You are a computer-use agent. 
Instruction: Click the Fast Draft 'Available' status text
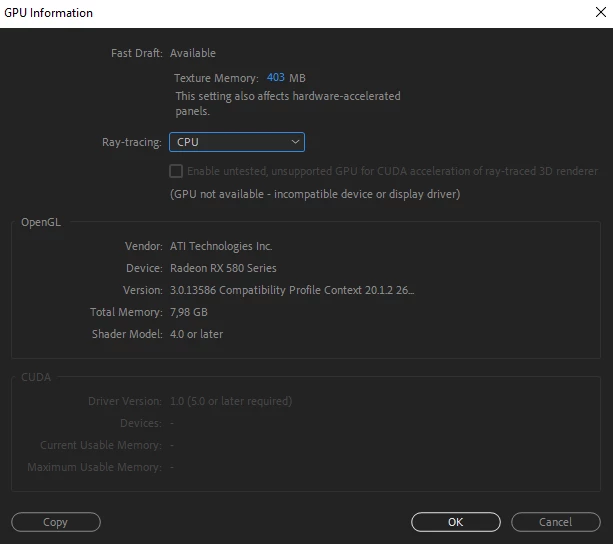pyautogui.click(x=193, y=53)
